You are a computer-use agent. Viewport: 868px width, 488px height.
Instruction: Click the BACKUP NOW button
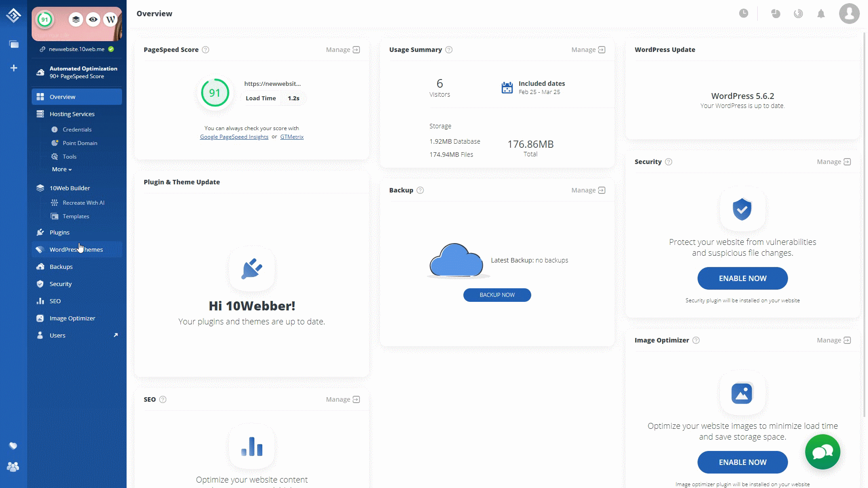(x=497, y=295)
